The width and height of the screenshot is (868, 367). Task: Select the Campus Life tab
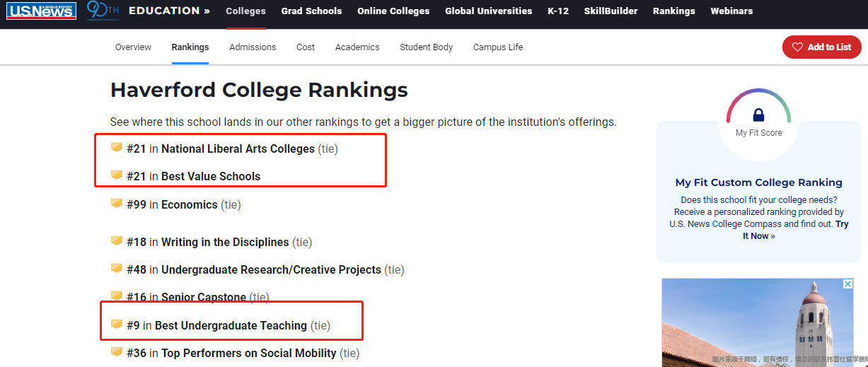click(x=498, y=47)
